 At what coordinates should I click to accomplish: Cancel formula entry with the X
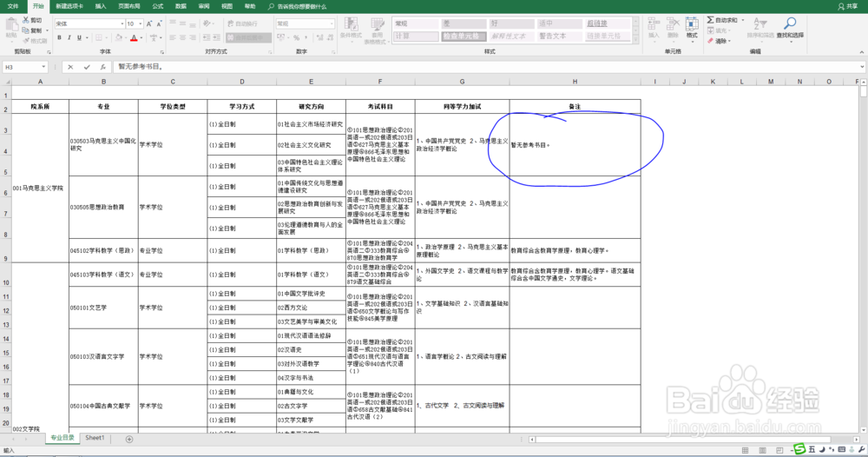pyautogui.click(x=70, y=67)
